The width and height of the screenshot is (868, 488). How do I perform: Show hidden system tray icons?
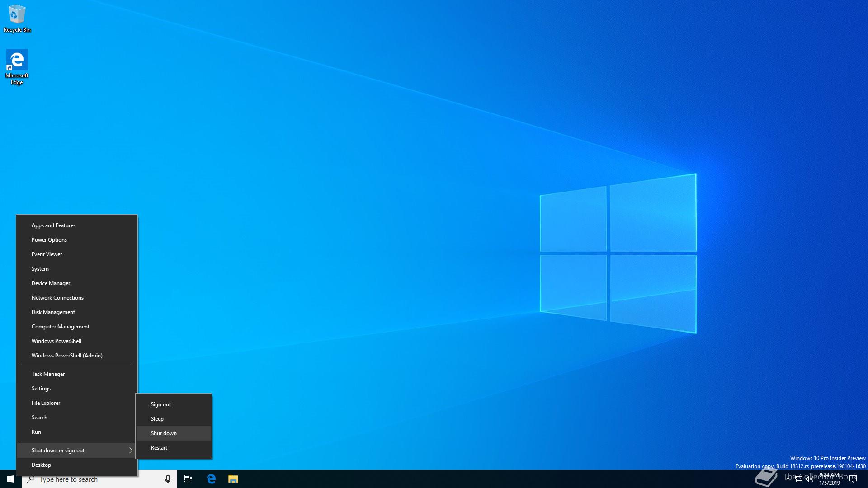click(x=788, y=479)
